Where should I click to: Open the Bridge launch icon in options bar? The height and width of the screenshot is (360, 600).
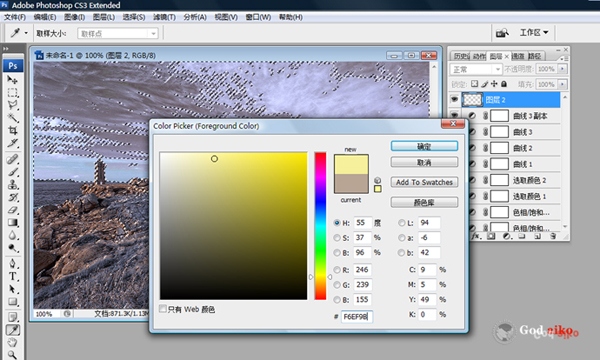tap(502, 33)
